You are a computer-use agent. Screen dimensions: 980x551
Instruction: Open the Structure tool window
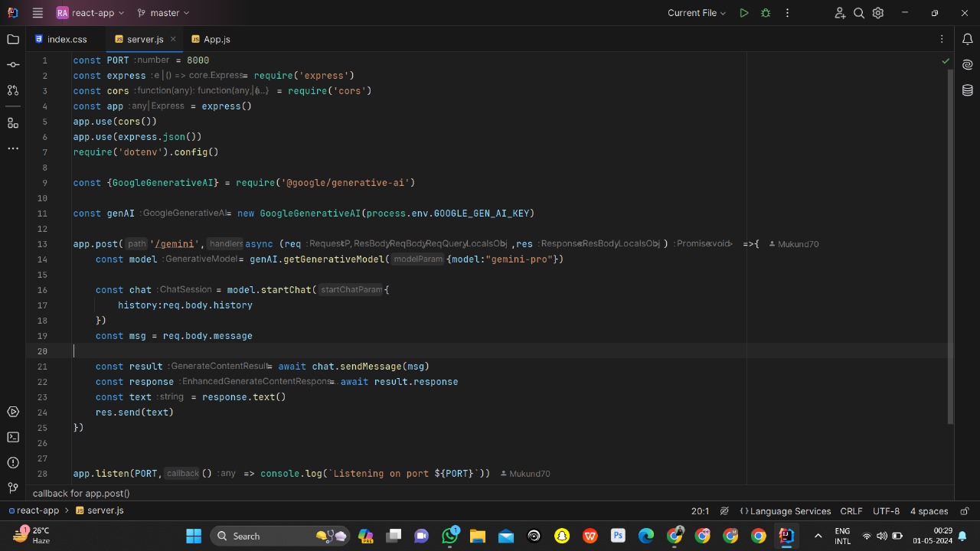coord(13,122)
